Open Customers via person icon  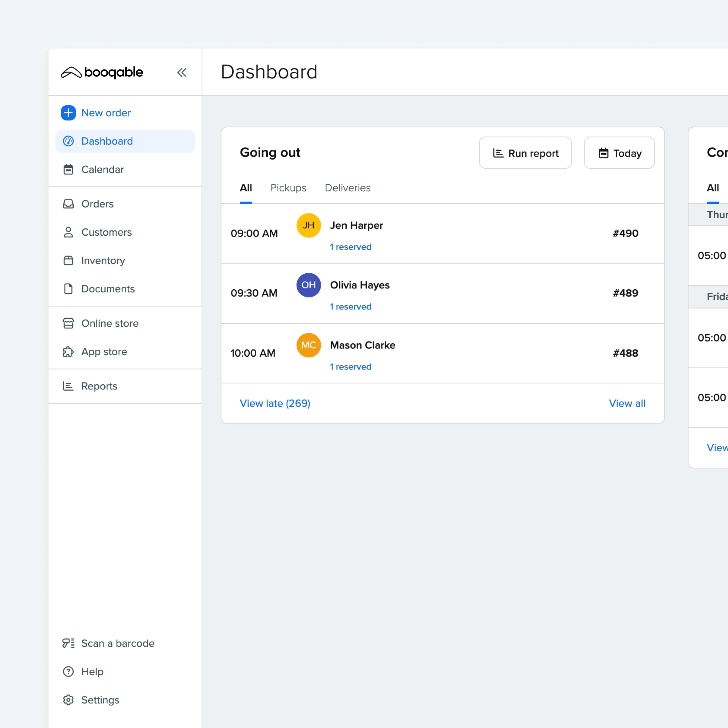point(68,232)
